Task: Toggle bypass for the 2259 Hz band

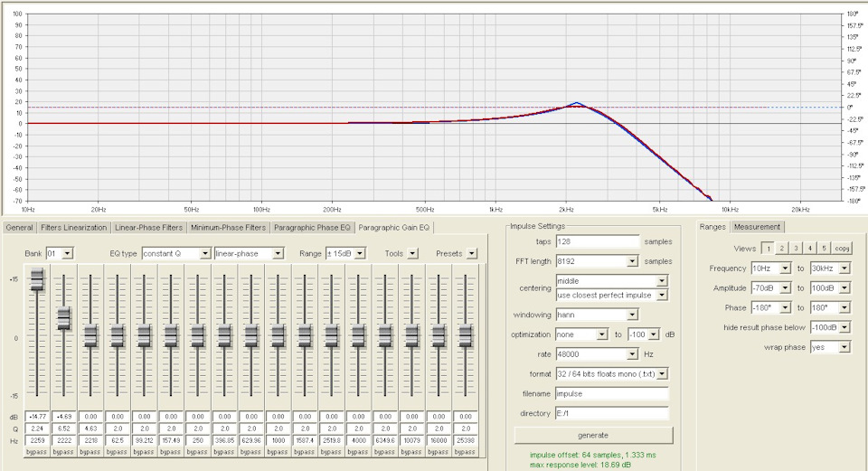Action: (x=36, y=449)
